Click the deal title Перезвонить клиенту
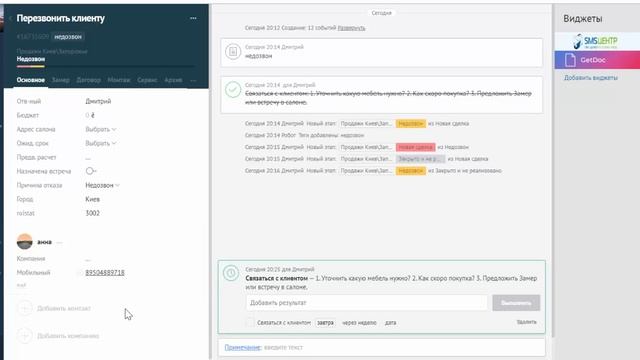This screenshot has width=640, height=360. click(61, 18)
